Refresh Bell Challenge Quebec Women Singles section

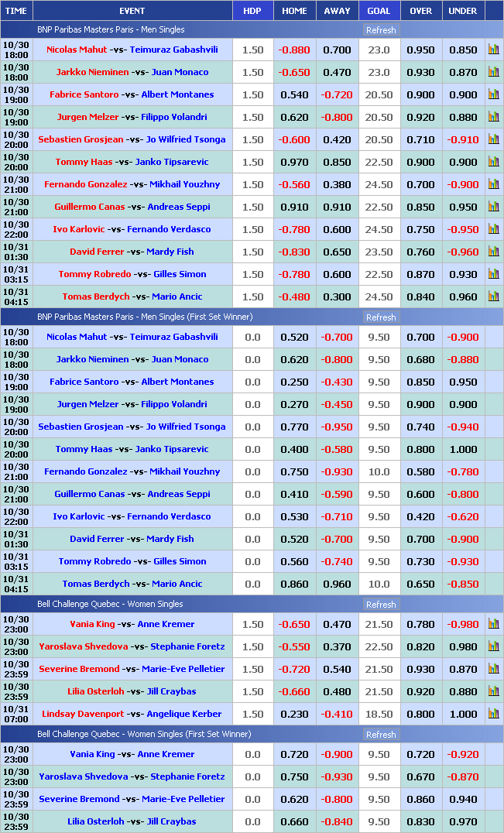380,605
